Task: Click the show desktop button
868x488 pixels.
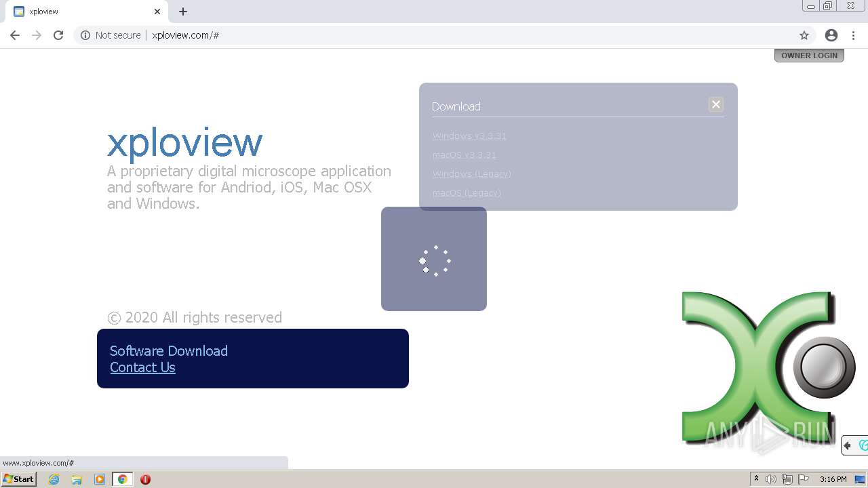Action: (861, 479)
